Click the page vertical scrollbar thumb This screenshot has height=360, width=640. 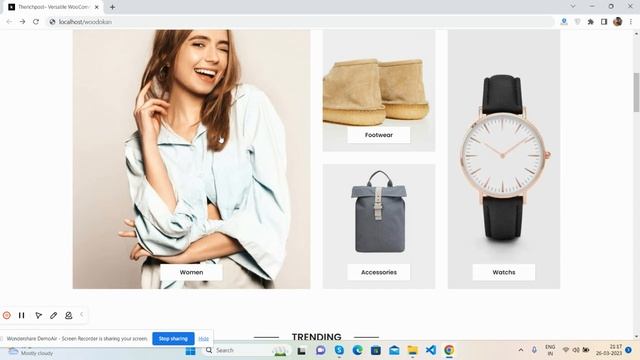click(x=636, y=92)
